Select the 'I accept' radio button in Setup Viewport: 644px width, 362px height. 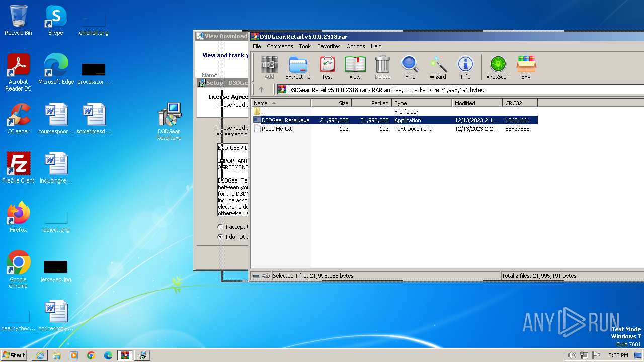[x=220, y=227]
